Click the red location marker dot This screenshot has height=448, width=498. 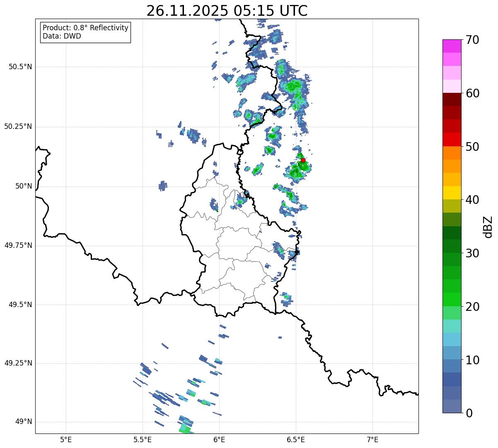303,160
